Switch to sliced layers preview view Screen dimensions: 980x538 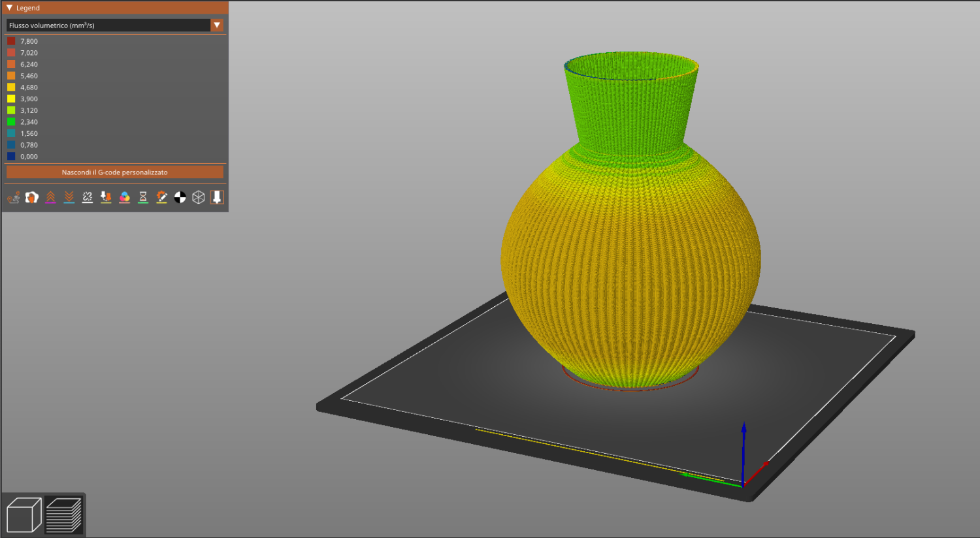(x=63, y=515)
